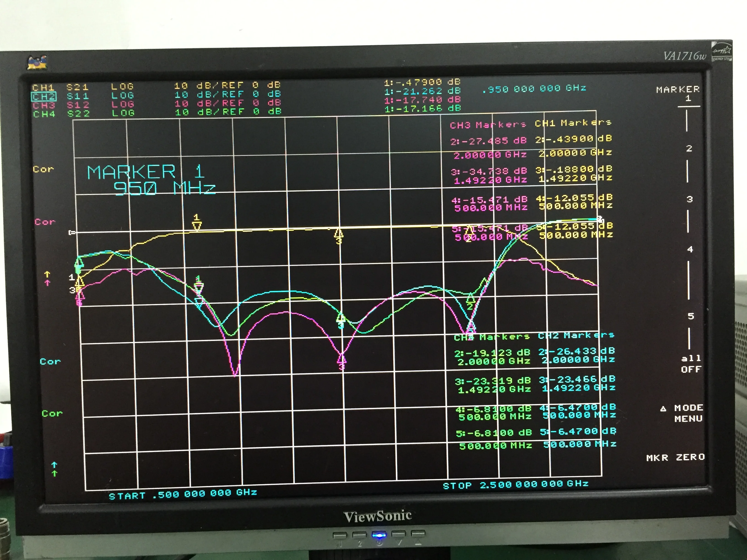Viewport: 747px width, 560px height.
Task: Click the white reference level indicator at left
Action: (x=71, y=232)
